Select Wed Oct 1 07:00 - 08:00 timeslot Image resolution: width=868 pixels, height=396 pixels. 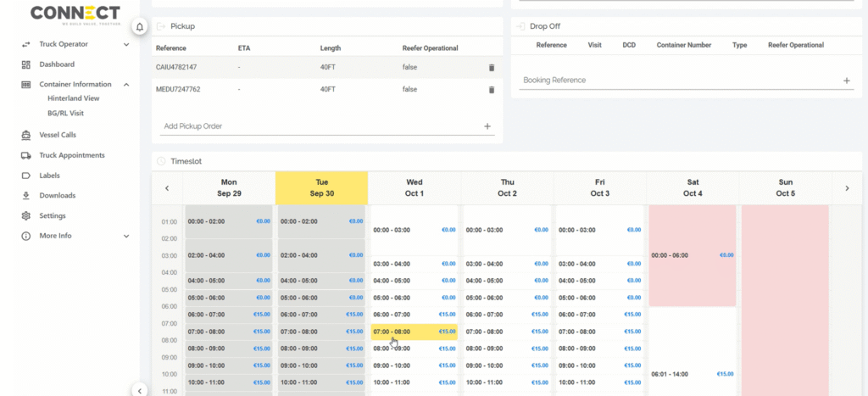tap(414, 332)
